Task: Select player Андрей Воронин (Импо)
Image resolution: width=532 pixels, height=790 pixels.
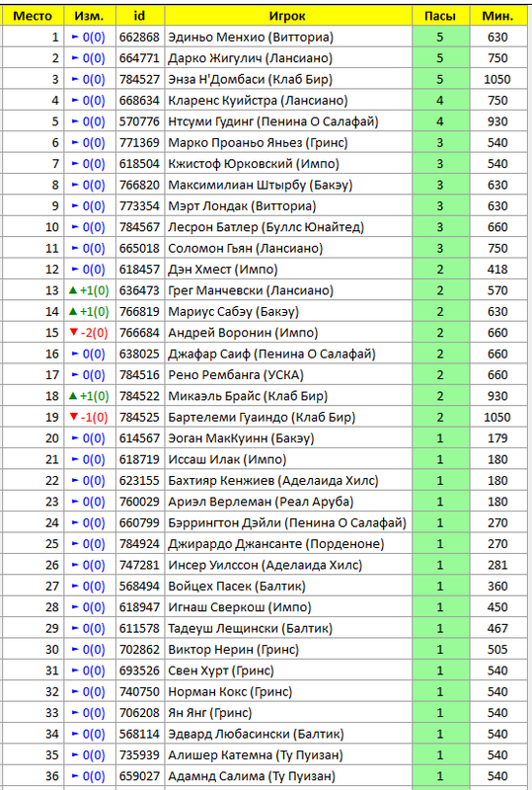Action: coord(243,333)
